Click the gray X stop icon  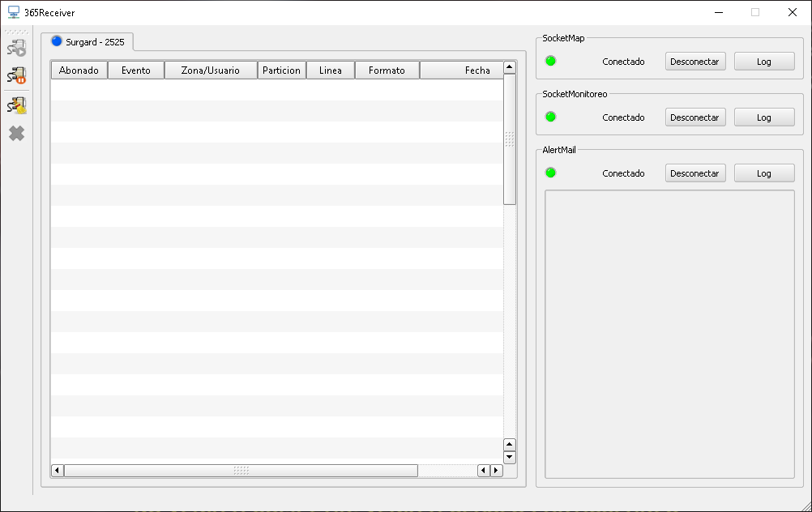pyautogui.click(x=15, y=133)
